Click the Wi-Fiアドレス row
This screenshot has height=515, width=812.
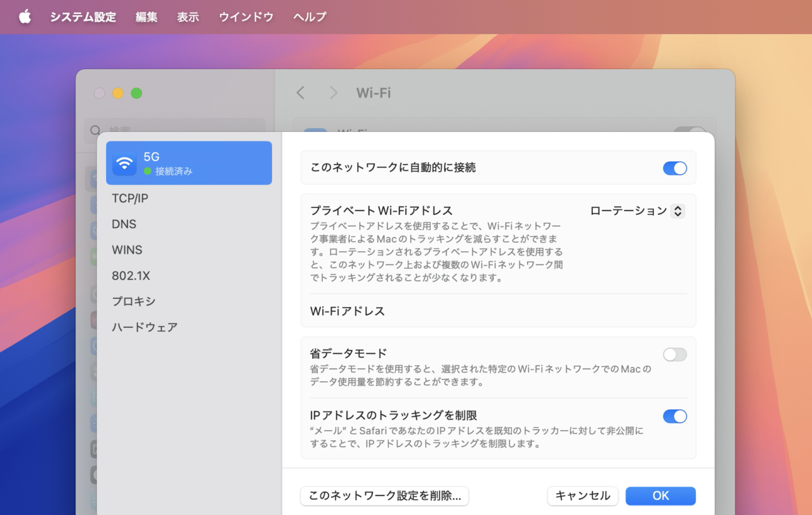coord(498,311)
